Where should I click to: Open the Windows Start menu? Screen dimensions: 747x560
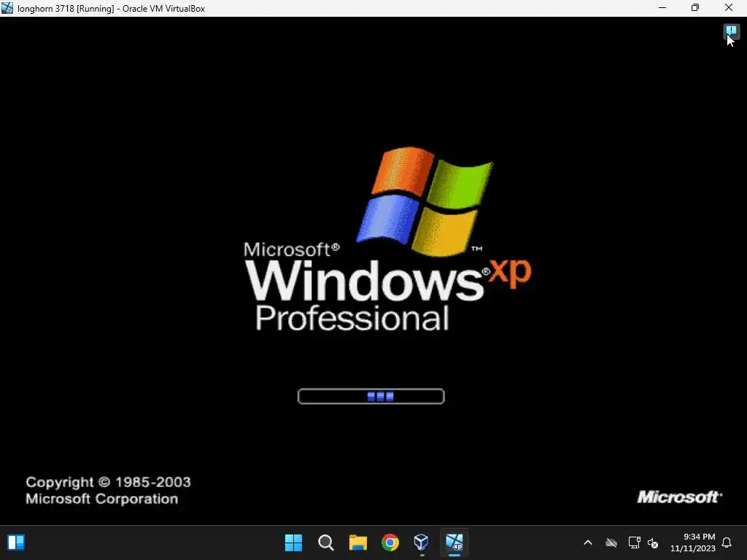(x=293, y=542)
